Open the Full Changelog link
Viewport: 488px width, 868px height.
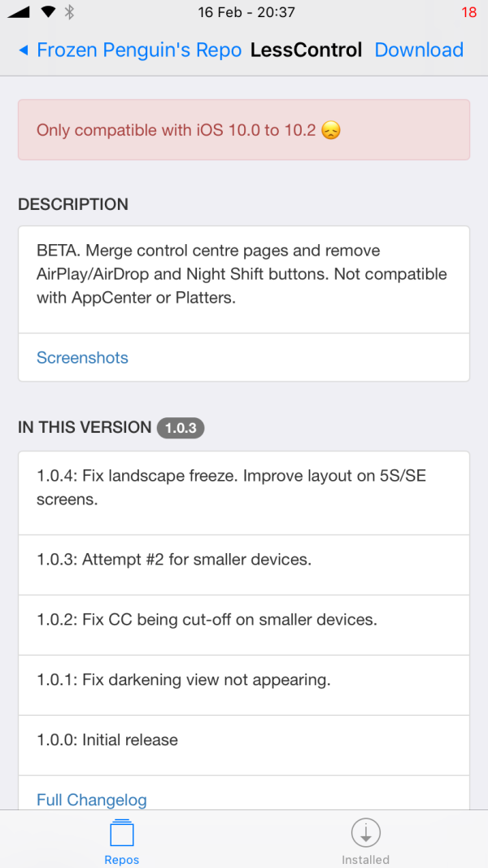[x=92, y=800]
